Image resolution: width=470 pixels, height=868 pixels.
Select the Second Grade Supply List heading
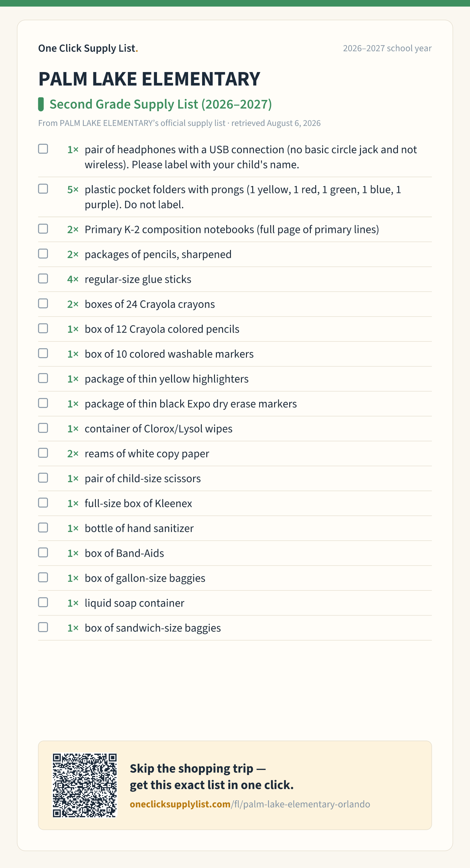click(160, 104)
